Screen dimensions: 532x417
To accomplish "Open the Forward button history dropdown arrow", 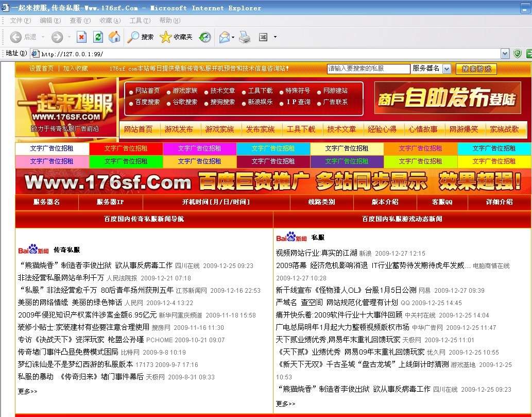I will tap(68, 37).
